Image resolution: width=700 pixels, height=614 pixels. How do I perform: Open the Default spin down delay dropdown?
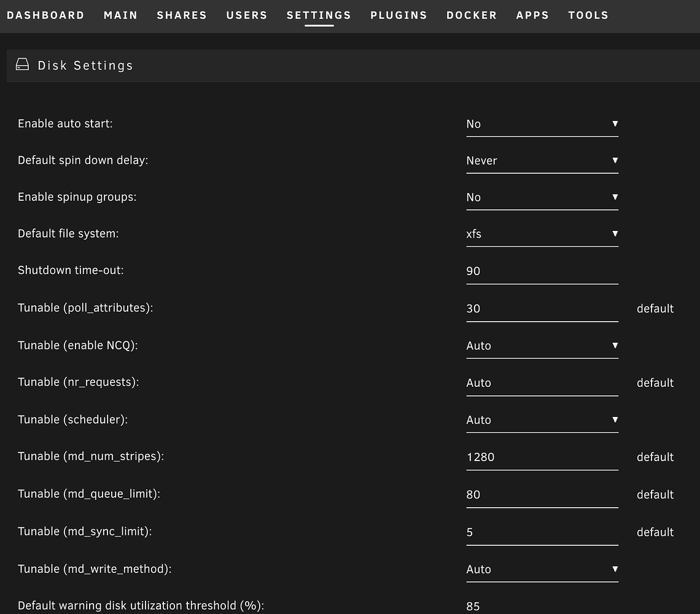click(x=542, y=161)
